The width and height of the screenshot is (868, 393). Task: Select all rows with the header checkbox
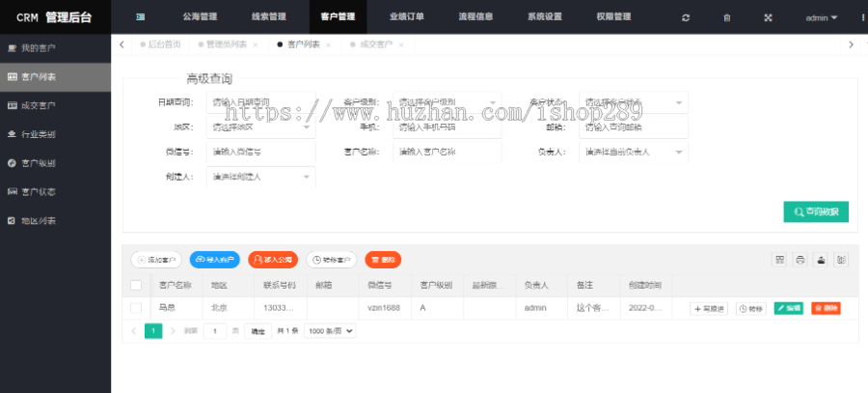pos(136,285)
